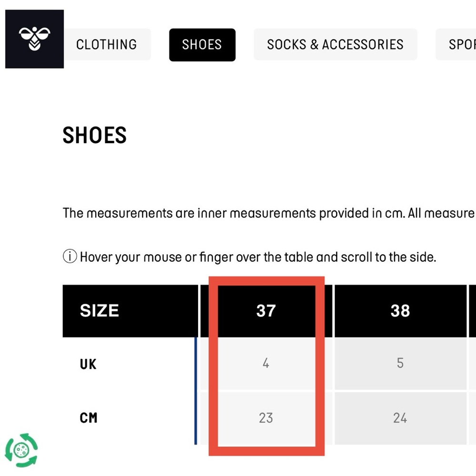Click the inner measurements description text
Viewport: 476px width, 476px height.
coord(269,213)
